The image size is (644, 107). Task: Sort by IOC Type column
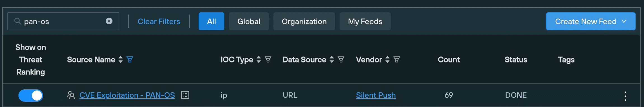click(x=259, y=59)
